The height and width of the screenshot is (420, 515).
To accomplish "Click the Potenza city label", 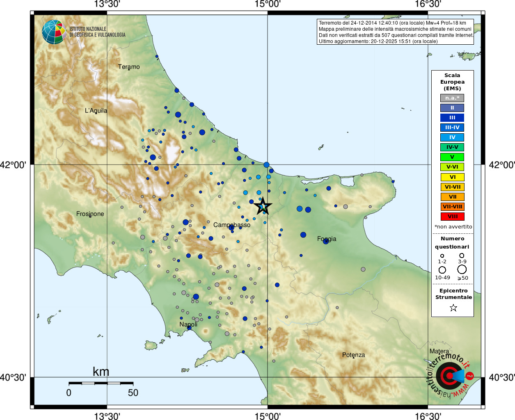I will click(x=353, y=355).
